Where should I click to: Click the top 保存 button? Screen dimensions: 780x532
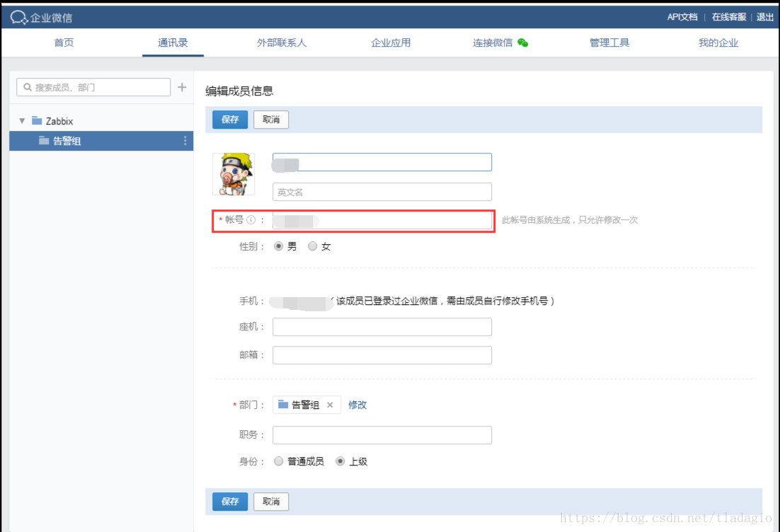230,120
